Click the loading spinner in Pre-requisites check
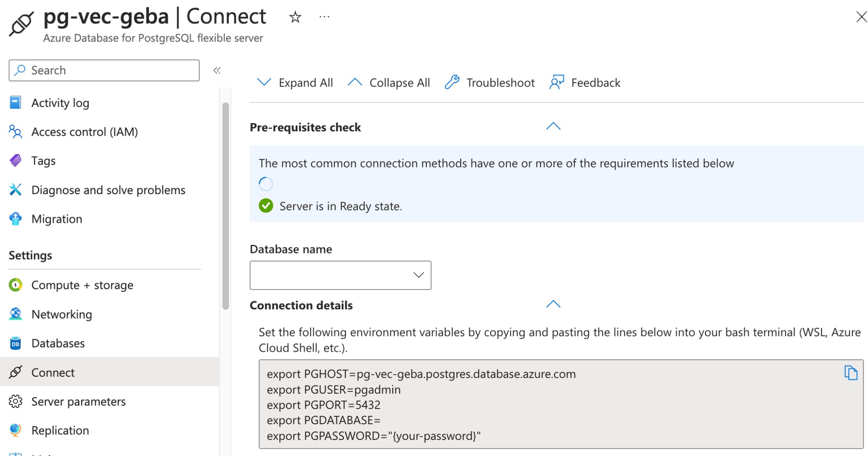This screenshot has width=868, height=456. pos(266,184)
